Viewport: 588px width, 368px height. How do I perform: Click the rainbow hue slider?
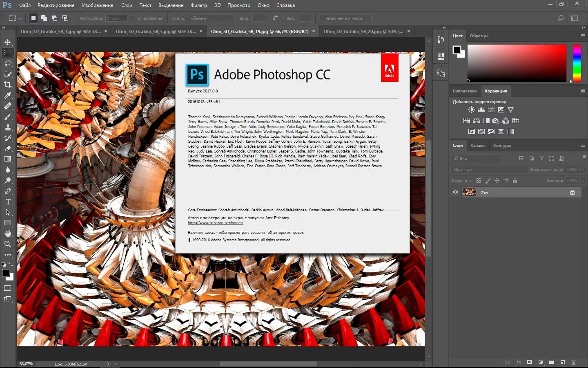point(577,63)
